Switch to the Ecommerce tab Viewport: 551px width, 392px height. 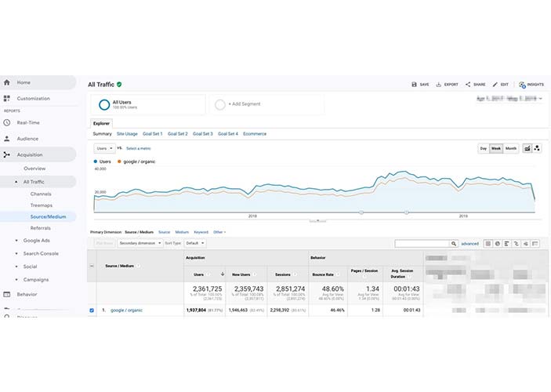pos(255,134)
